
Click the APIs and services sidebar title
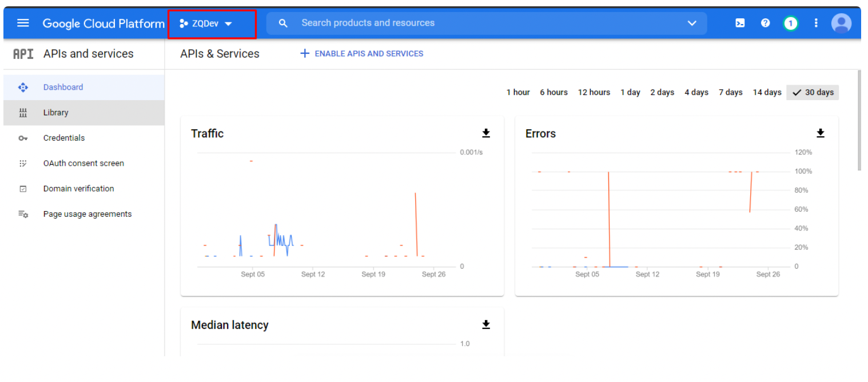pos(89,54)
